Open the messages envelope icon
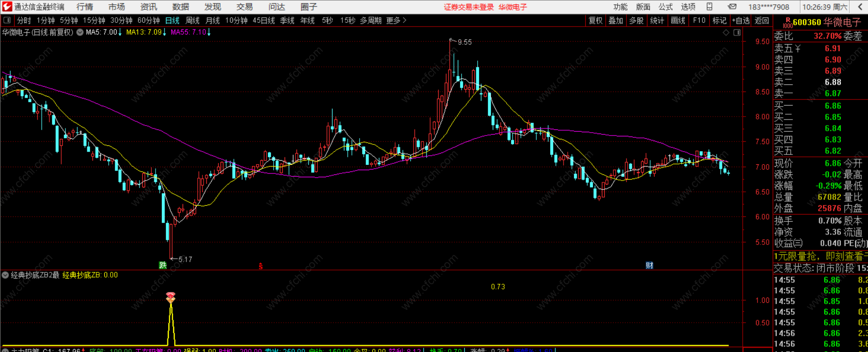 [732, 7]
